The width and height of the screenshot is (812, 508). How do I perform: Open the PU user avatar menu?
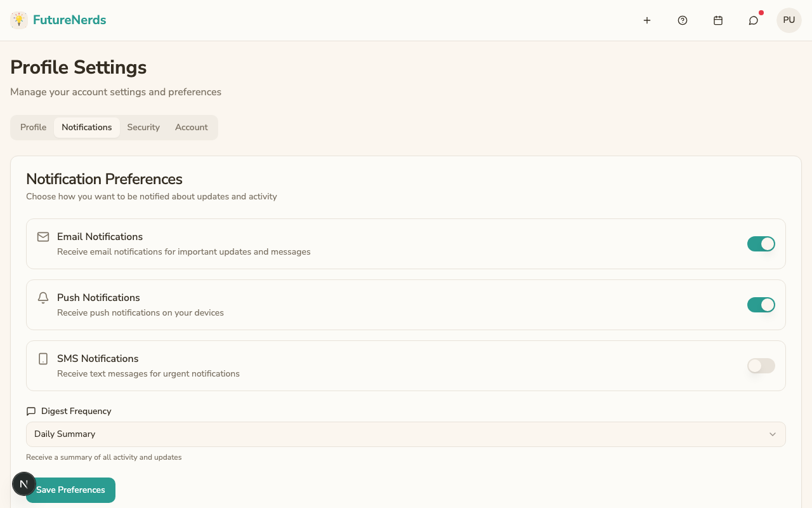tap(789, 20)
